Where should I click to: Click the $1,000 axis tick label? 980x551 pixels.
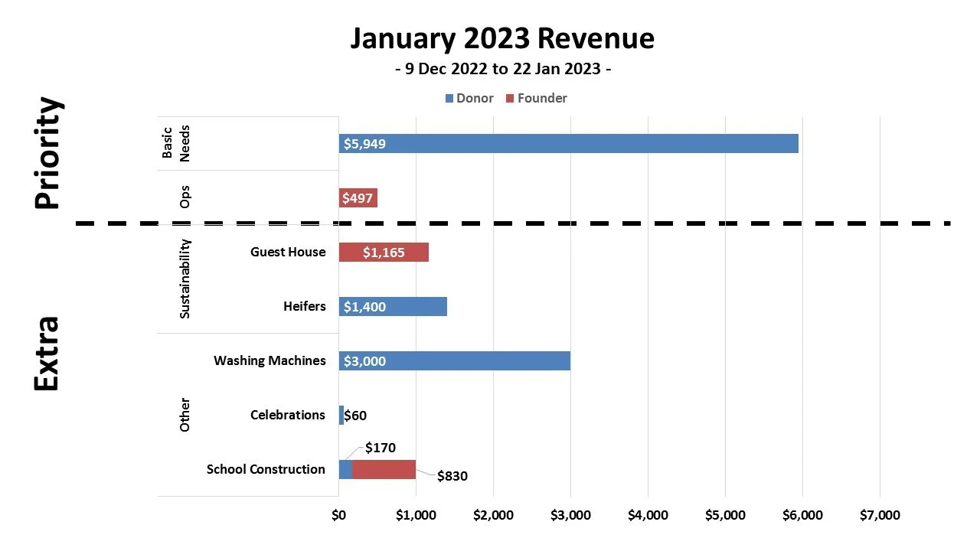coord(416,515)
